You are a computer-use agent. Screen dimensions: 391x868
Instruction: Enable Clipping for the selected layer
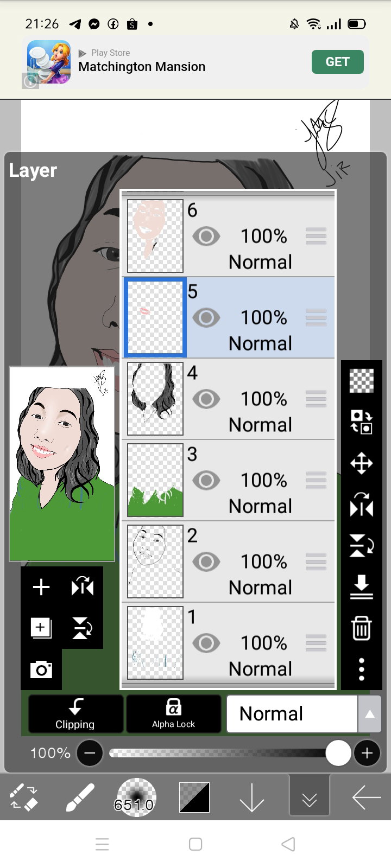click(75, 714)
